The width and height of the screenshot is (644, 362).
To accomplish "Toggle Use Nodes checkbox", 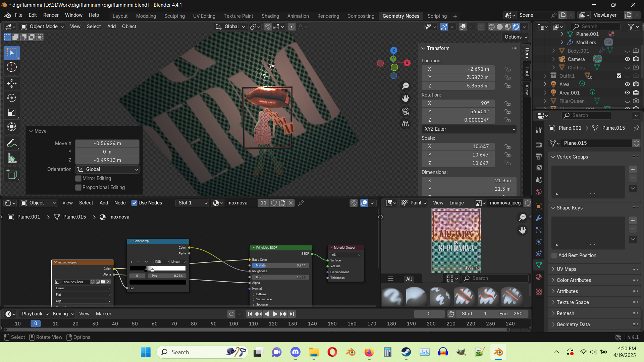I will pyautogui.click(x=134, y=203).
